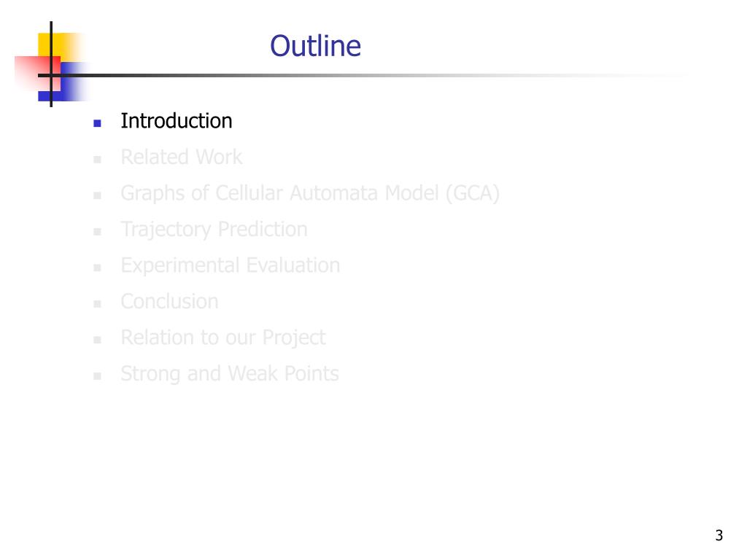
Task: Select the Strong and Weak Points item
Action: pos(230,374)
